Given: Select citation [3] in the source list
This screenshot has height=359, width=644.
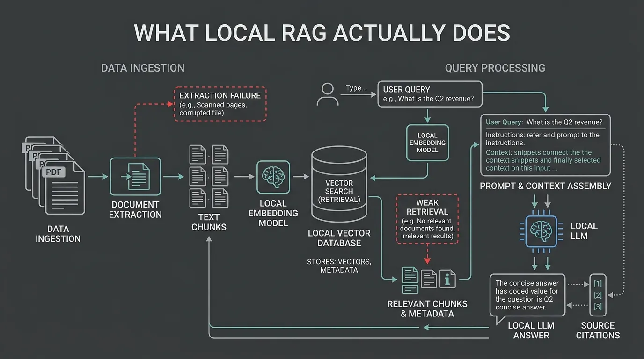Looking at the screenshot, I should click(x=598, y=307).
